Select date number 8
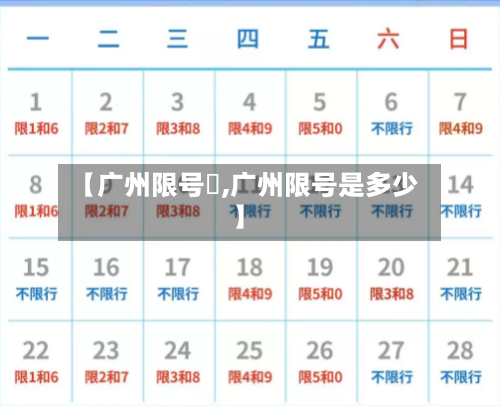The width and height of the screenshot is (500, 406). pyautogui.click(x=36, y=185)
